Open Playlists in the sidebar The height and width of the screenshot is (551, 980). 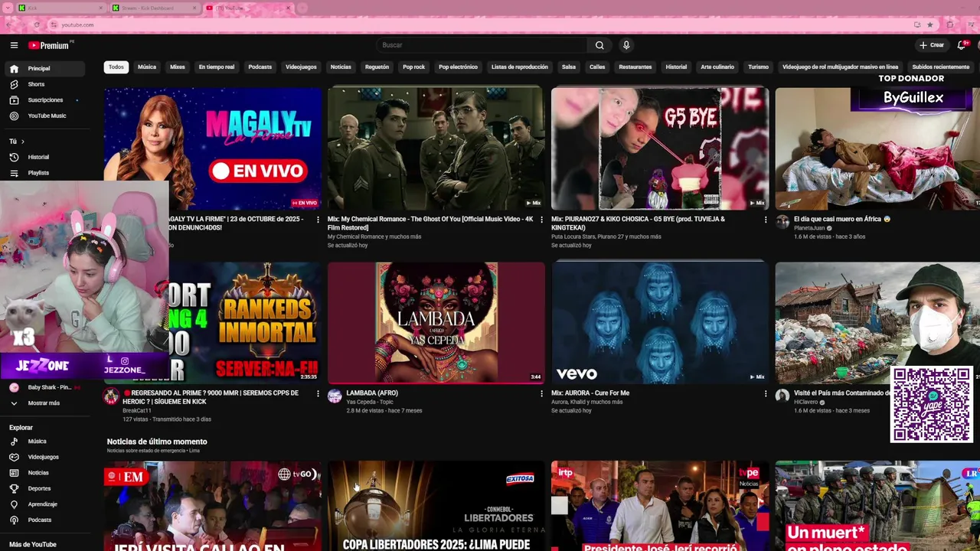(47, 173)
